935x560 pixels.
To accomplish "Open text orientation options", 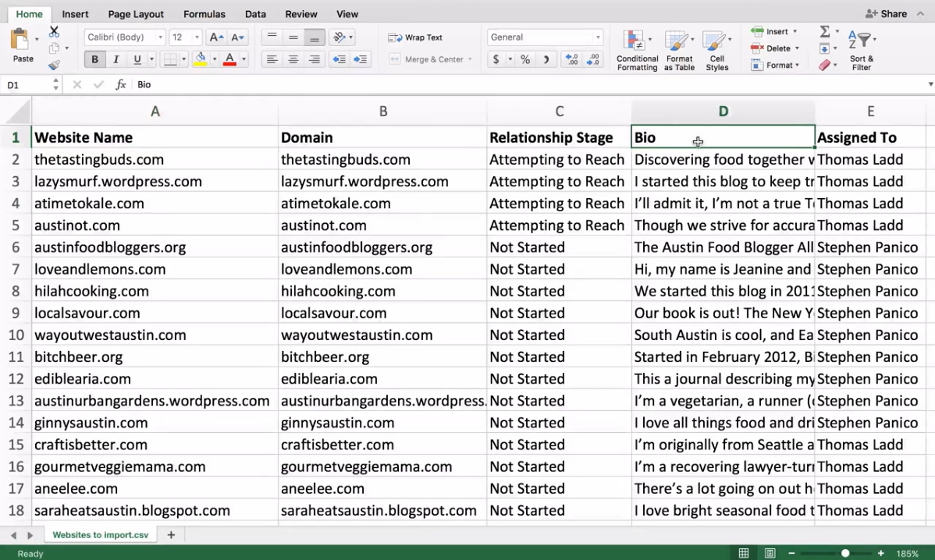I will (340, 37).
